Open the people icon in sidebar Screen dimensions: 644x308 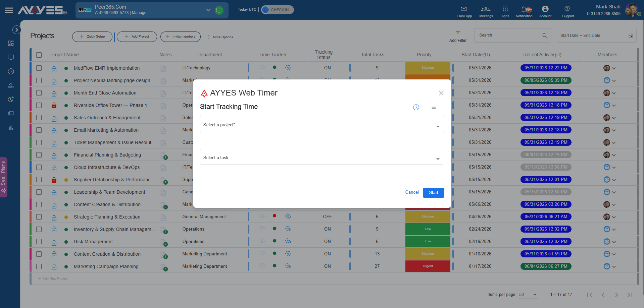11,85
